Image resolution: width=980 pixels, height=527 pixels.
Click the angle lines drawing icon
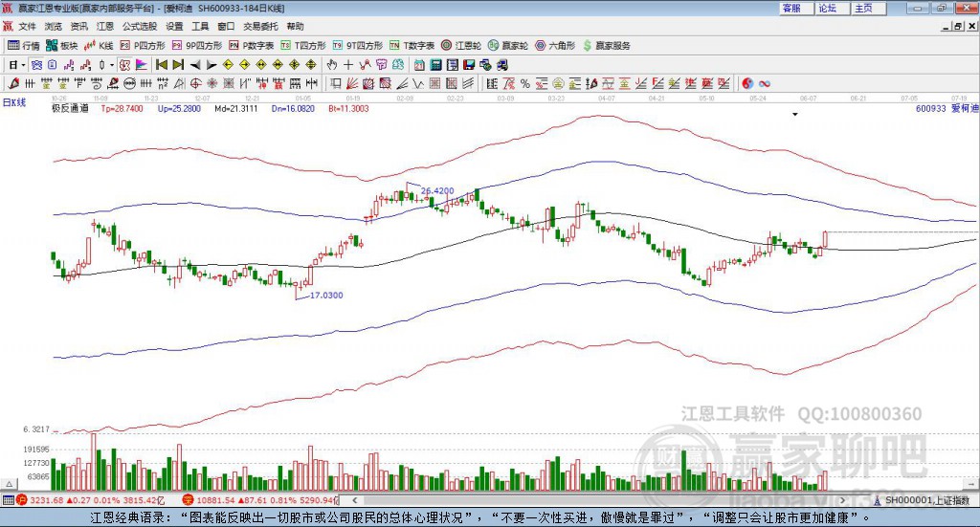coord(402,83)
